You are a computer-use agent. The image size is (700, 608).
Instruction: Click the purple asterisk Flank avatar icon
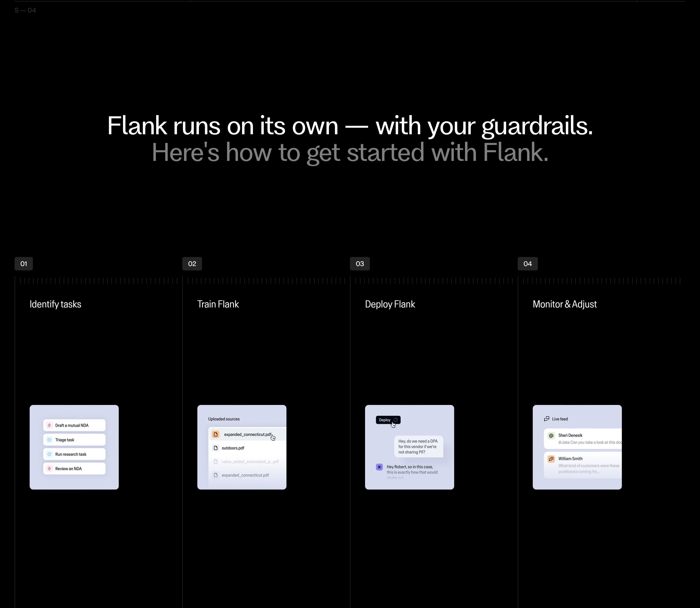380,467
